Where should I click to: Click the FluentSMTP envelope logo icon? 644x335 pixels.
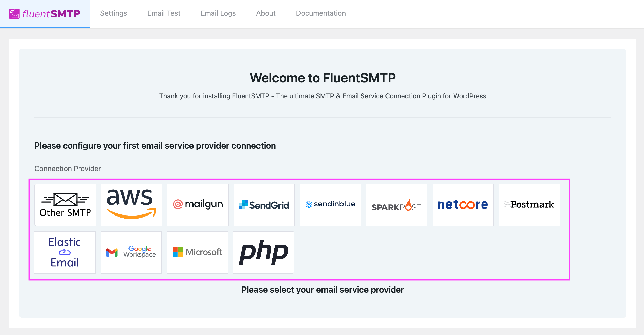15,13
